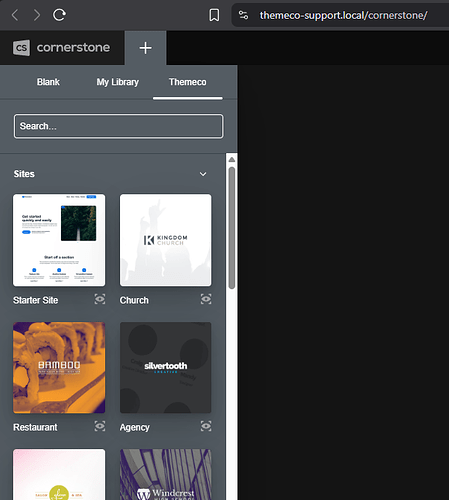Switch to the Blank tab
Image resolution: width=449 pixels, height=500 pixels.
pyautogui.click(x=48, y=82)
